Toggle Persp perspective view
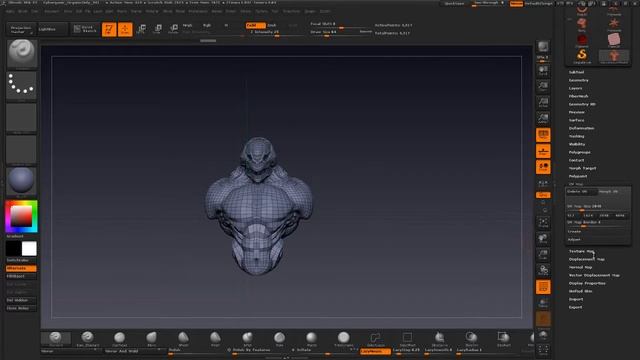640x360 pixels. coord(543,135)
